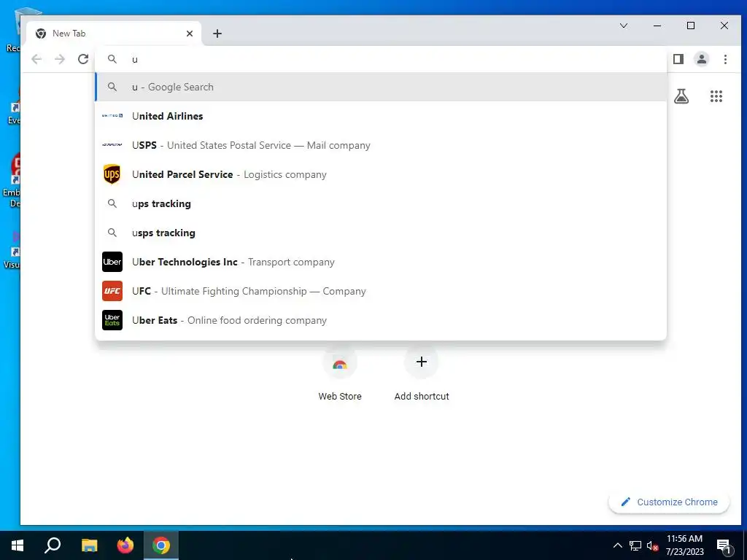
Task: Choose the United Airlines suggestion
Action: [x=381, y=116]
